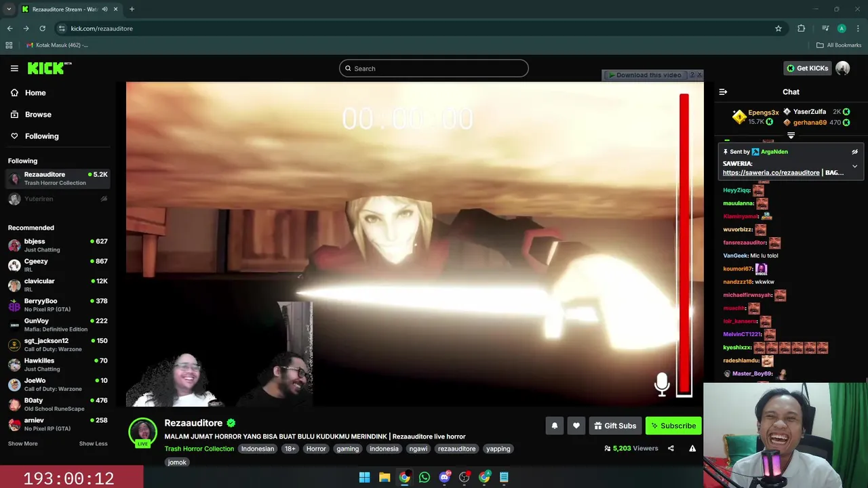
Task: Collapse the chat panel
Action: [x=723, y=92]
